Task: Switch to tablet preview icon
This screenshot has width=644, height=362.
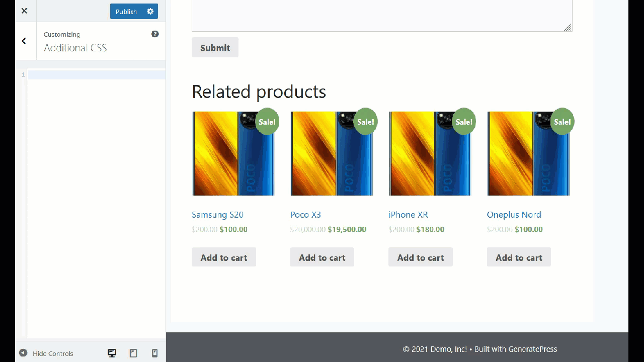Action: click(133, 353)
